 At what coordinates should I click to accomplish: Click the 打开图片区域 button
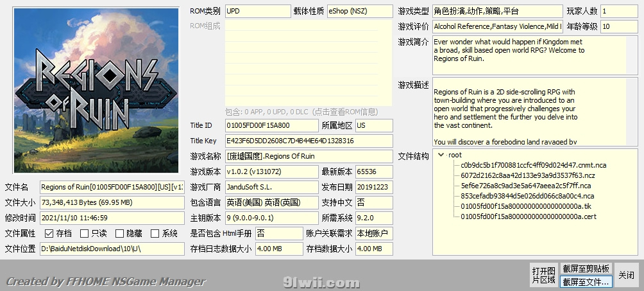click(543, 276)
